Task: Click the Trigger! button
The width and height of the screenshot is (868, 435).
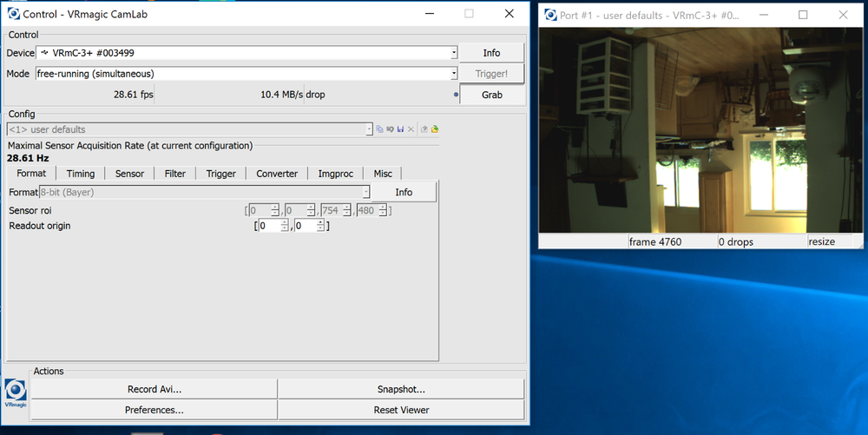Action: point(491,74)
